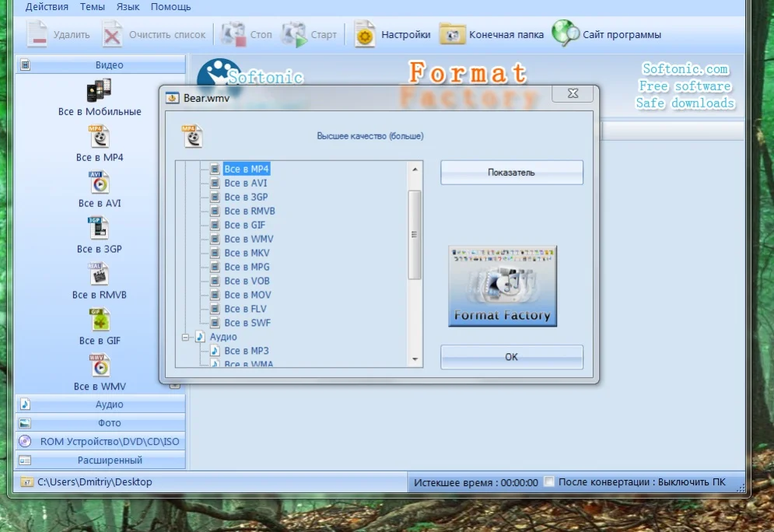This screenshot has width=774, height=532.
Task: Select Все в MOV in tree list
Action: tap(247, 295)
